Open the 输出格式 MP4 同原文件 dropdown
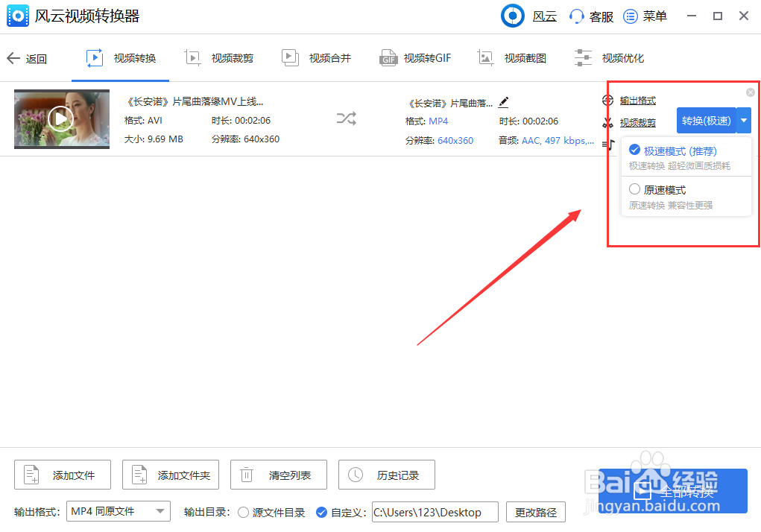Viewport: 761px width, 532px height. (x=118, y=512)
